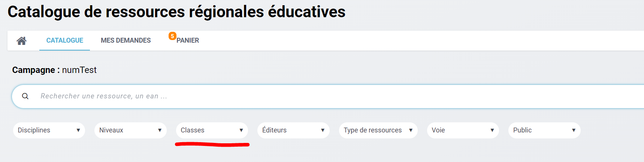Image resolution: width=644 pixels, height=162 pixels.
Task: Click the Campagne label text
Action: 33,70
